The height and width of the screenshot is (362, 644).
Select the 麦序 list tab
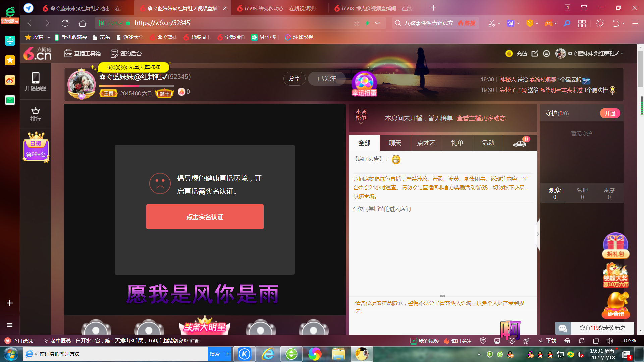pyautogui.click(x=609, y=193)
